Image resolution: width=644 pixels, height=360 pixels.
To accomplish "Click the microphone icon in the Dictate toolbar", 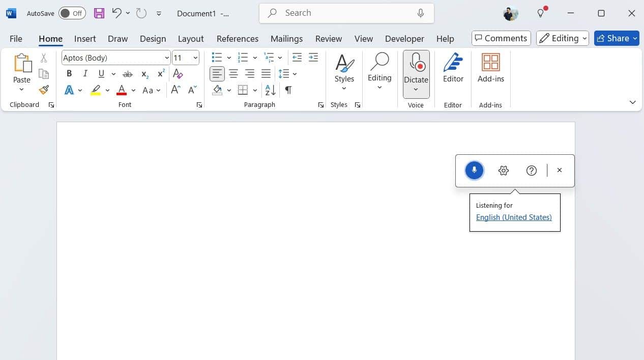I will pos(474,170).
